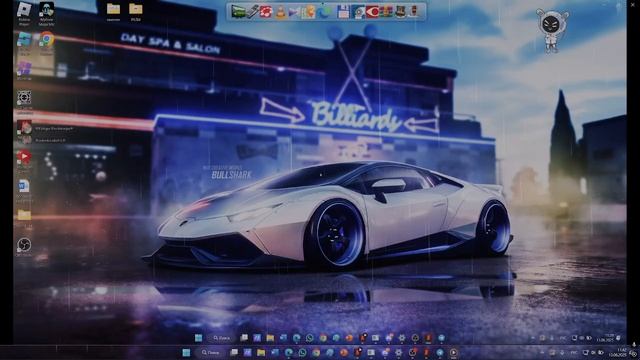Open Firefox on the bottom-most taskbar
This screenshot has width=640, height=360.
pos(344,352)
